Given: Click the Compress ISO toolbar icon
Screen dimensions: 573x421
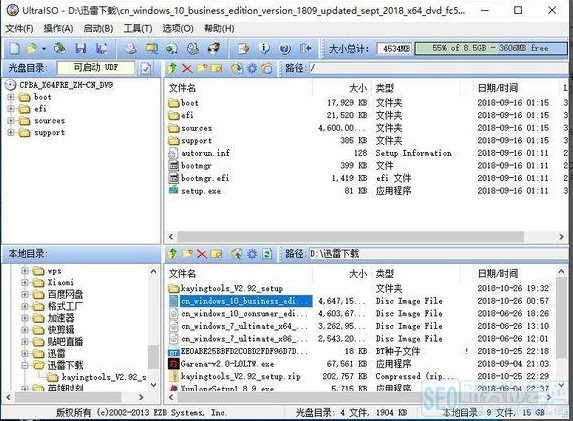Looking at the screenshot, I should click(x=172, y=48).
